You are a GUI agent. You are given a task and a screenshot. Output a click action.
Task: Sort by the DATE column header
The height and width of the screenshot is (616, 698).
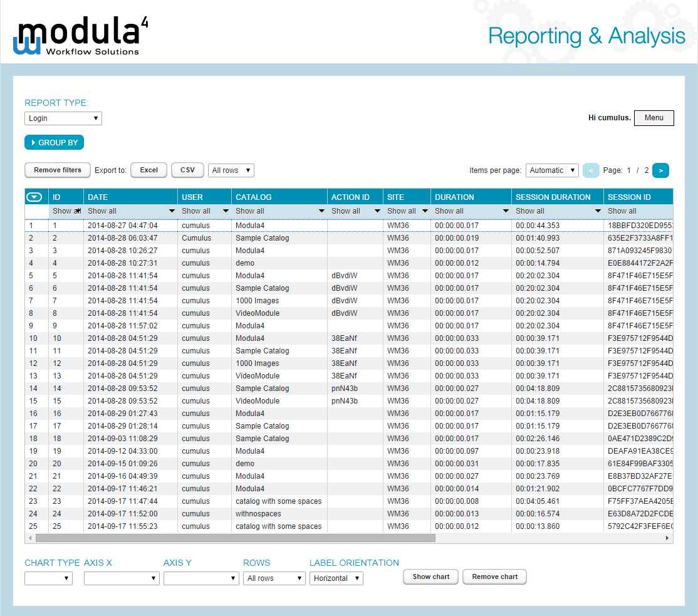click(130, 197)
